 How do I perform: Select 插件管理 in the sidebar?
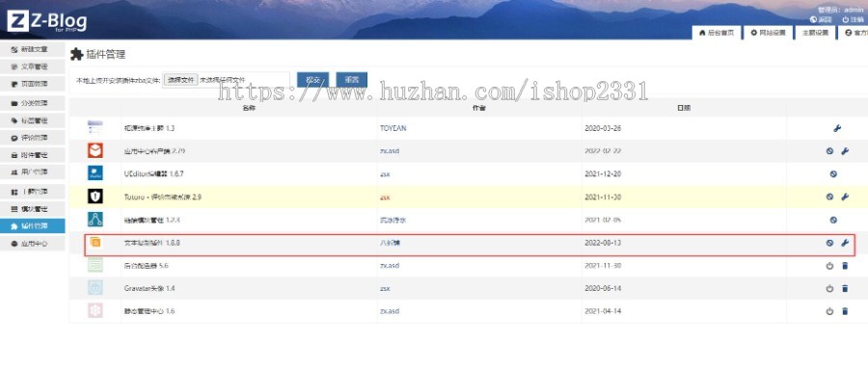(x=33, y=226)
